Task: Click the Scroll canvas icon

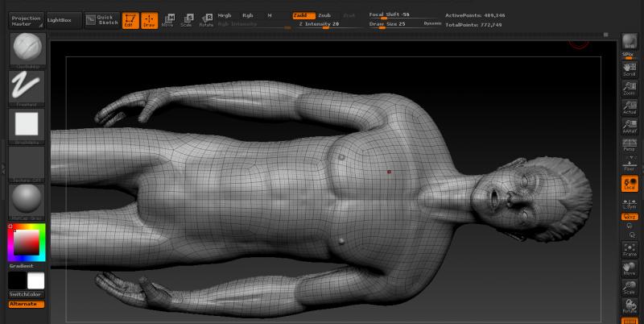Action: (x=630, y=69)
